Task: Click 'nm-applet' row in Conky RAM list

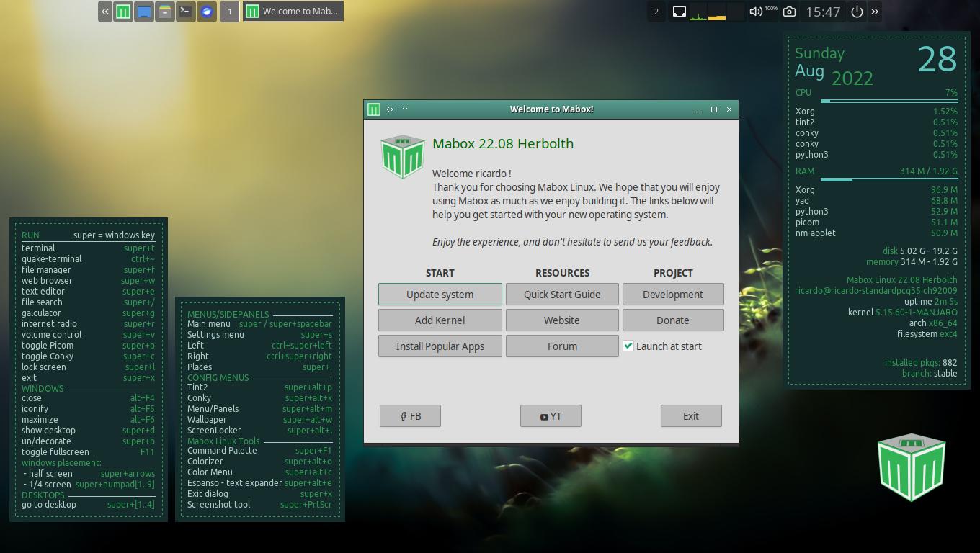Action: pyautogui.click(x=876, y=233)
